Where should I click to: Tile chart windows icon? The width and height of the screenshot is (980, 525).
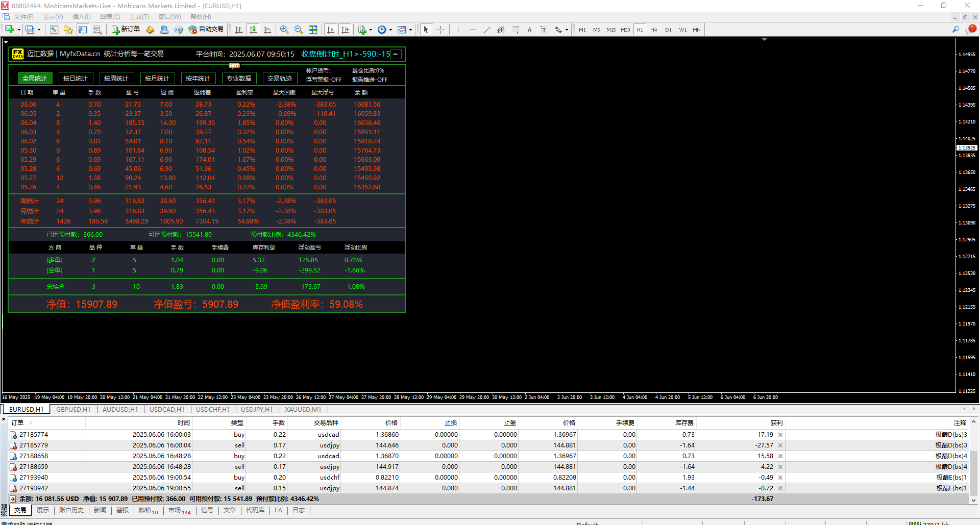(x=313, y=30)
